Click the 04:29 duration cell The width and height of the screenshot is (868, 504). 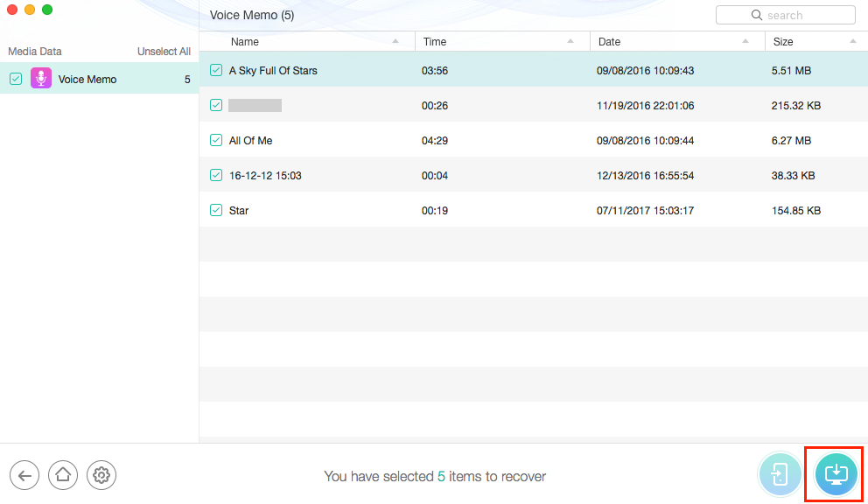coord(435,141)
